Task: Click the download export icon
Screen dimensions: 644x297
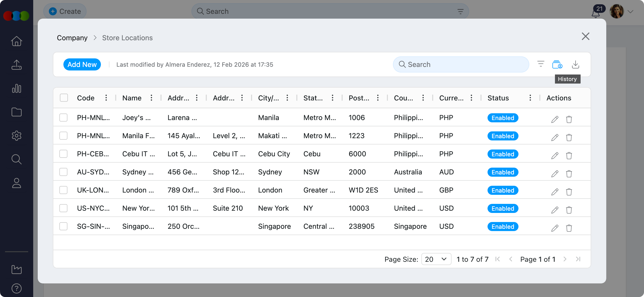Action: 575,64
